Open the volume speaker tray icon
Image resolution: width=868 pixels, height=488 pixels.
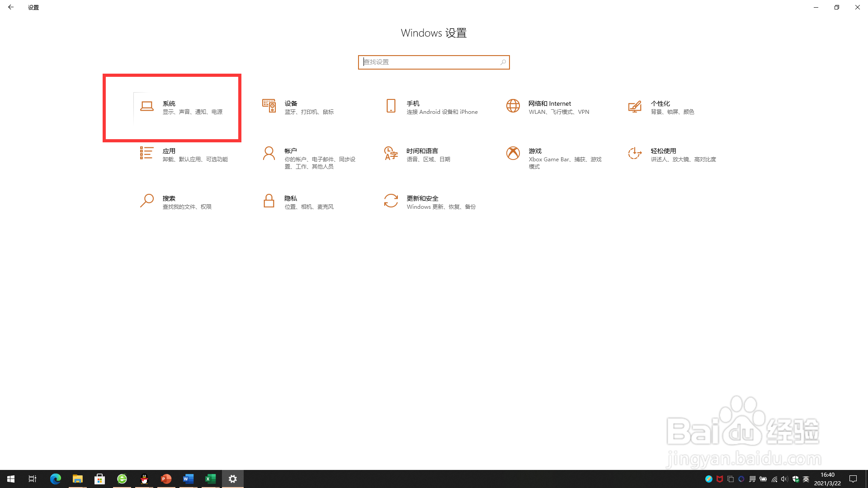coord(784,479)
